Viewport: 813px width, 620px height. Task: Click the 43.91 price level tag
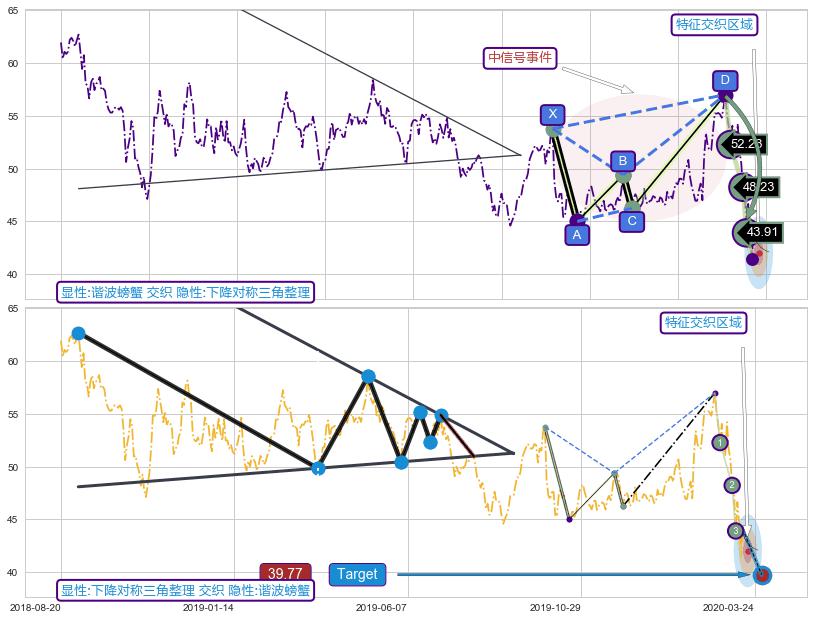pos(761,232)
